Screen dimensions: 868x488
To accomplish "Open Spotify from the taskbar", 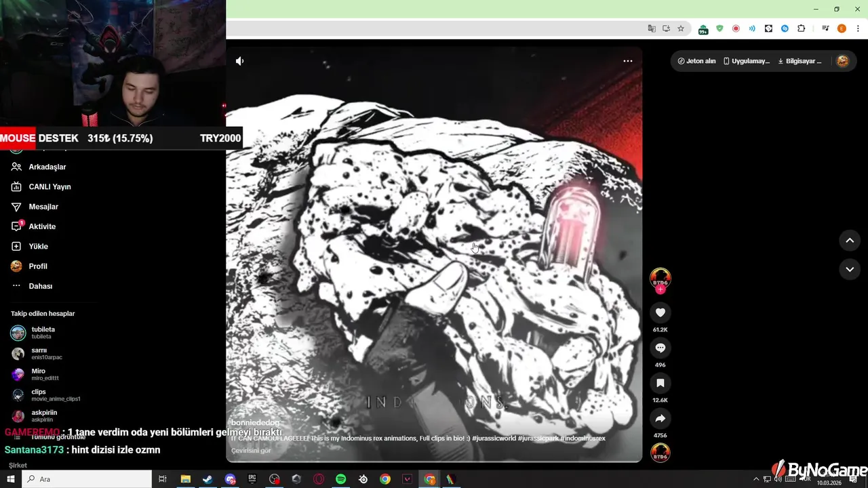I will point(341,479).
